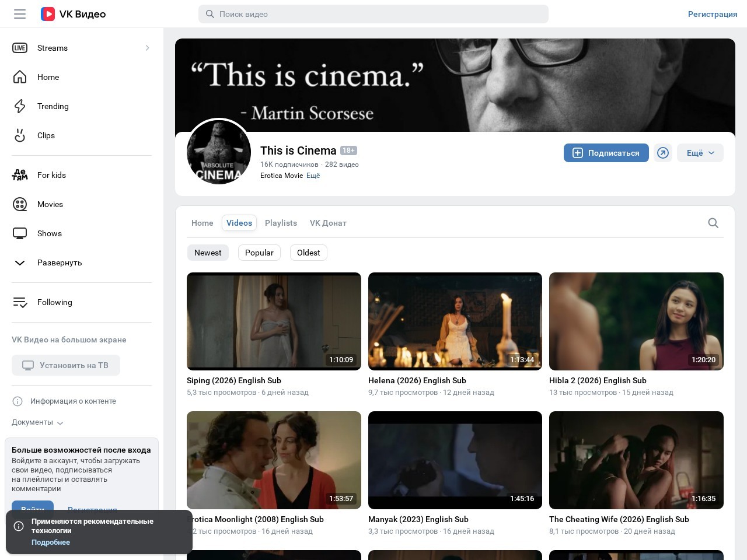Screen dimensions: 747x560
Task: Switch to the VK Донат tab
Action: (328, 223)
